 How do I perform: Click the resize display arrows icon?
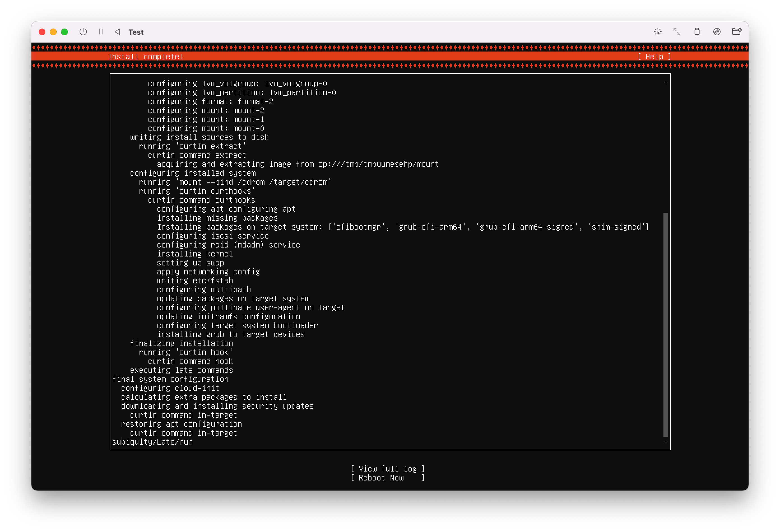[x=677, y=32]
